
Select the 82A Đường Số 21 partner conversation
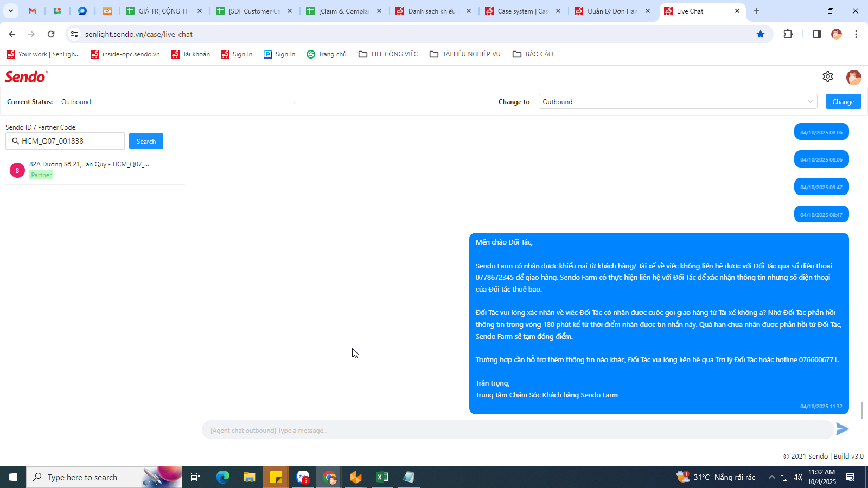pyautogui.click(x=95, y=170)
